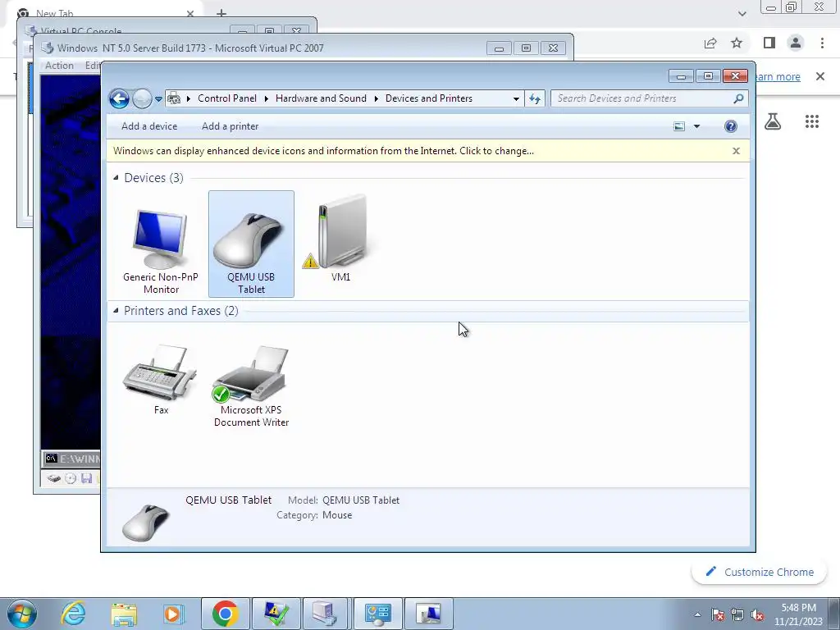Click Add a device

click(x=149, y=126)
